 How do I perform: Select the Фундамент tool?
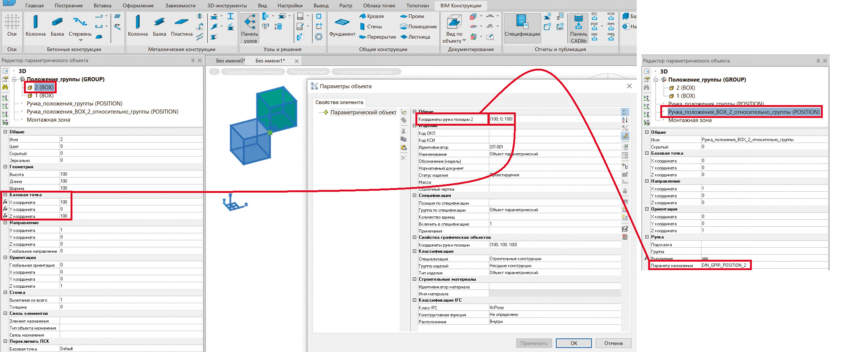pyautogui.click(x=342, y=26)
